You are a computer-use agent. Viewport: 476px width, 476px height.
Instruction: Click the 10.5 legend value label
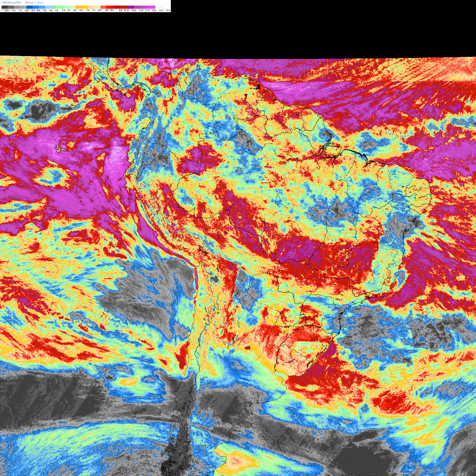click(x=134, y=10)
